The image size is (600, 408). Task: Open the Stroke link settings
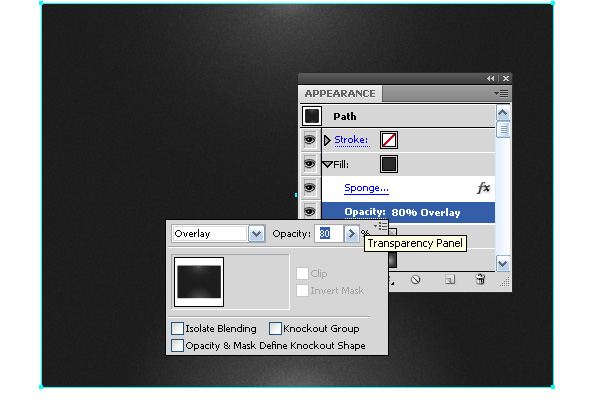tap(351, 140)
